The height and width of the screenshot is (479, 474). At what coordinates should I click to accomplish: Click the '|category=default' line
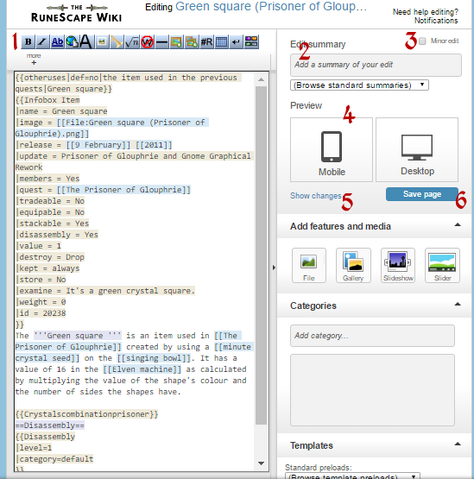[55, 459]
